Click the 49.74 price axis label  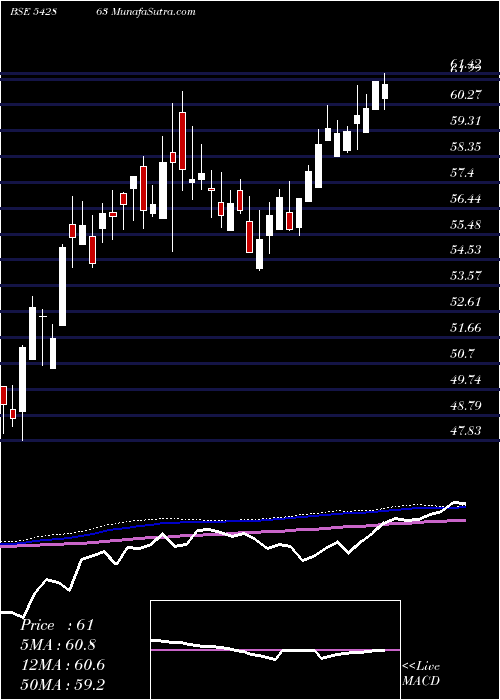[466, 379]
